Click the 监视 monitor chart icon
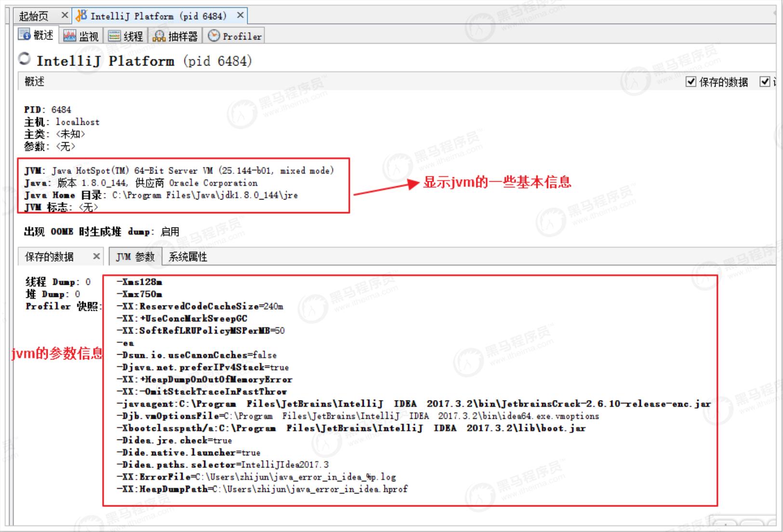This screenshot has width=783, height=532. click(x=69, y=36)
